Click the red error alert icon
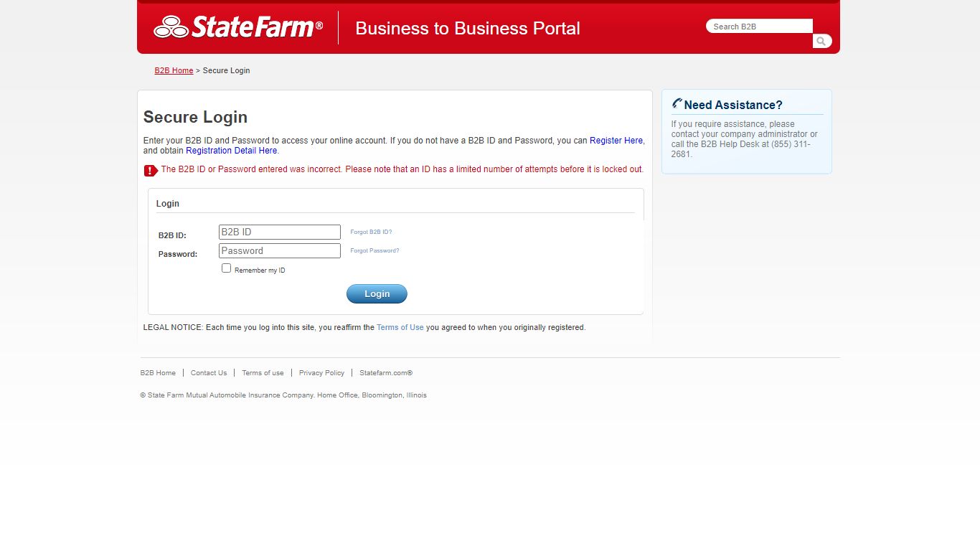The height and width of the screenshot is (551, 980). [151, 171]
